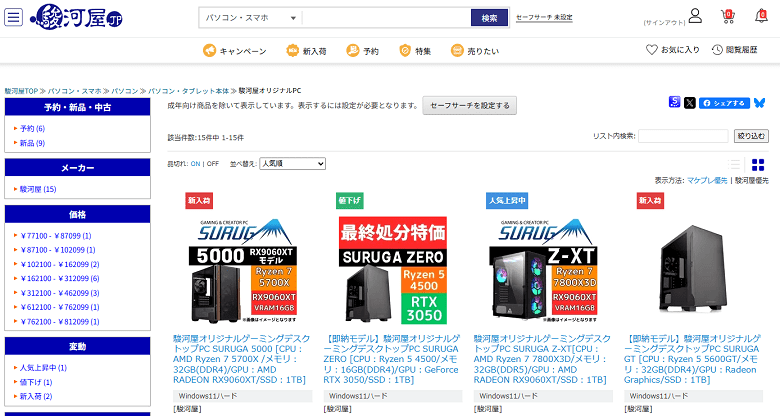Filter price ¥612100 - ¥762099
The image size is (780, 416).
pos(60,307)
